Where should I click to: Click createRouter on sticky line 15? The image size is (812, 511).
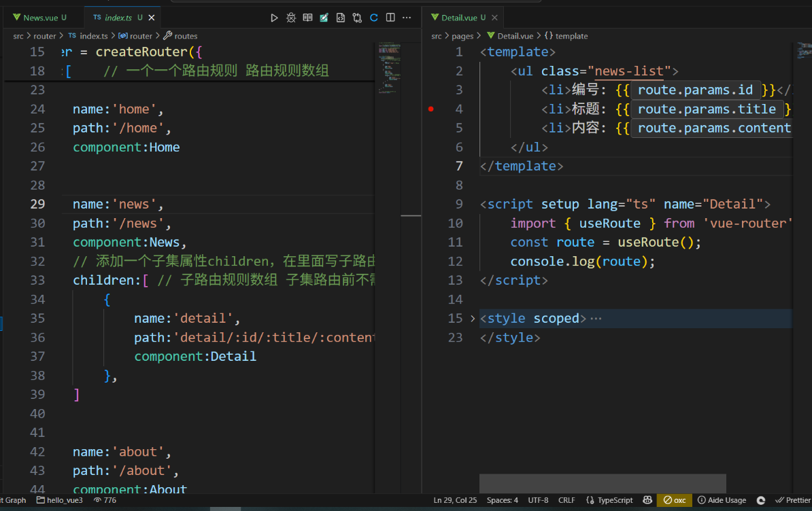141,52
